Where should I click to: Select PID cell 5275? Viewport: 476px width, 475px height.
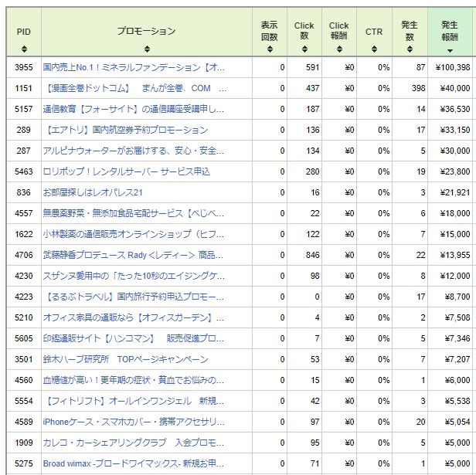[x=24, y=463]
